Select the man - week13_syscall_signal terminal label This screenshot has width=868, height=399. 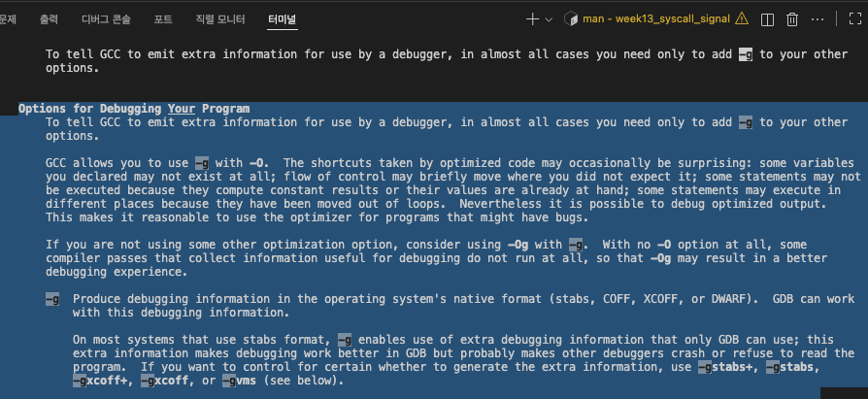656,19
